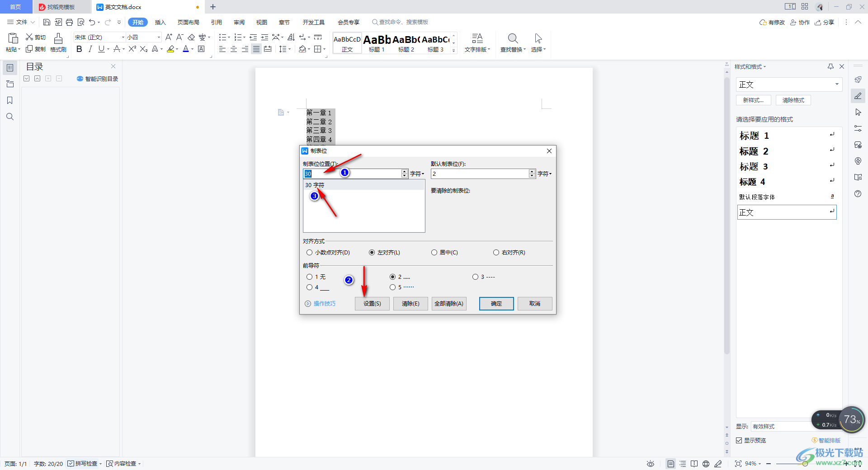Click the Undo arrow icon
The image size is (868, 470).
pyautogui.click(x=92, y=22)
